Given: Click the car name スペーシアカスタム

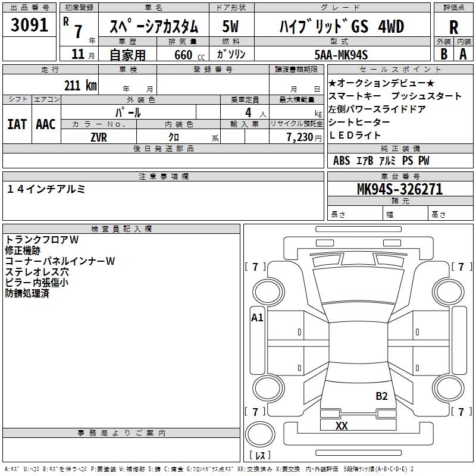Looking at the screenshot, I should [x=153, y=27].
